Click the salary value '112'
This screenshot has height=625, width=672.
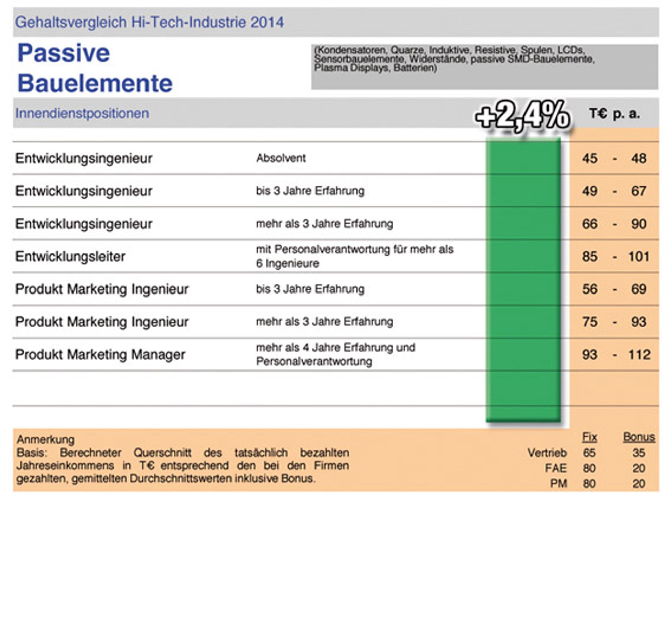point(639,355)
